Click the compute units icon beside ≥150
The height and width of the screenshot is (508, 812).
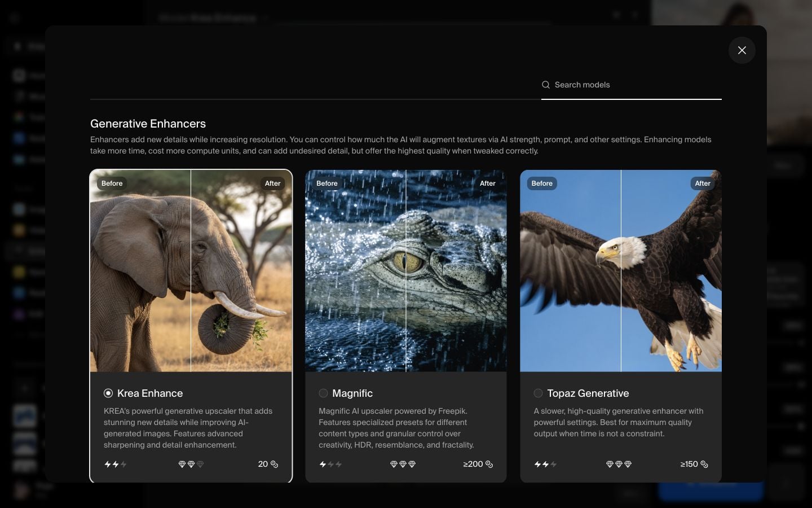(704, 465)
